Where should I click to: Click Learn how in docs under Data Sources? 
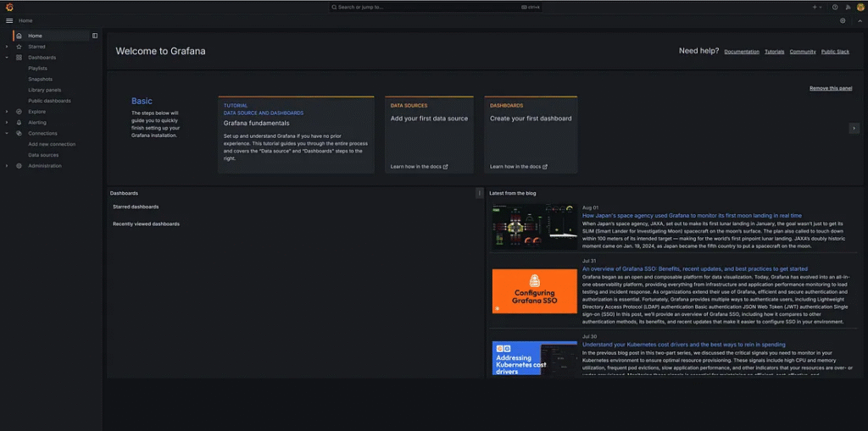click(x=419, y=167)
